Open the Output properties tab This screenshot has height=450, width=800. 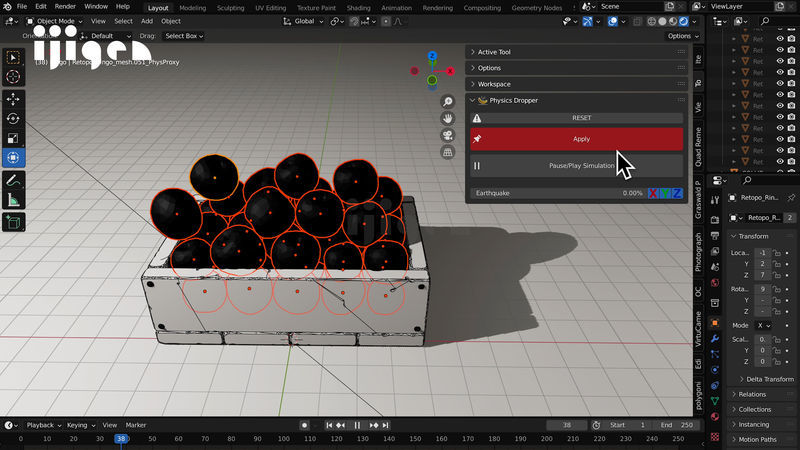[x=715, y=236]
